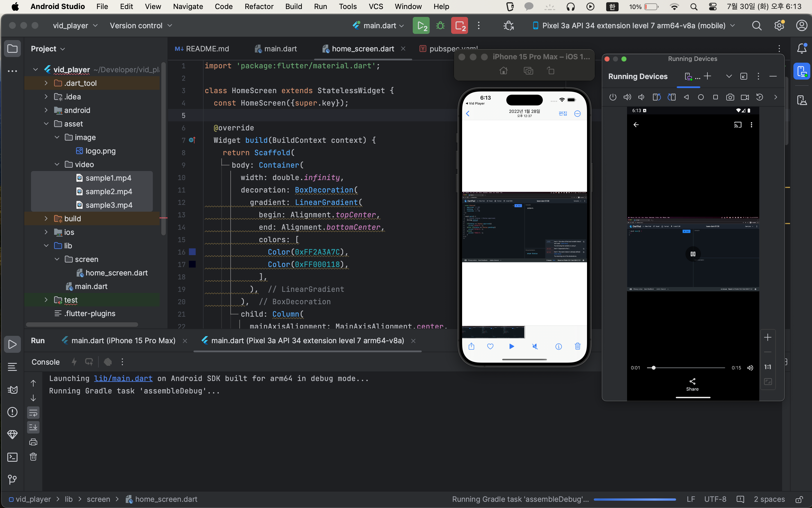
Task: Open the Project folder tool window icon
Action: click(12, 49)
